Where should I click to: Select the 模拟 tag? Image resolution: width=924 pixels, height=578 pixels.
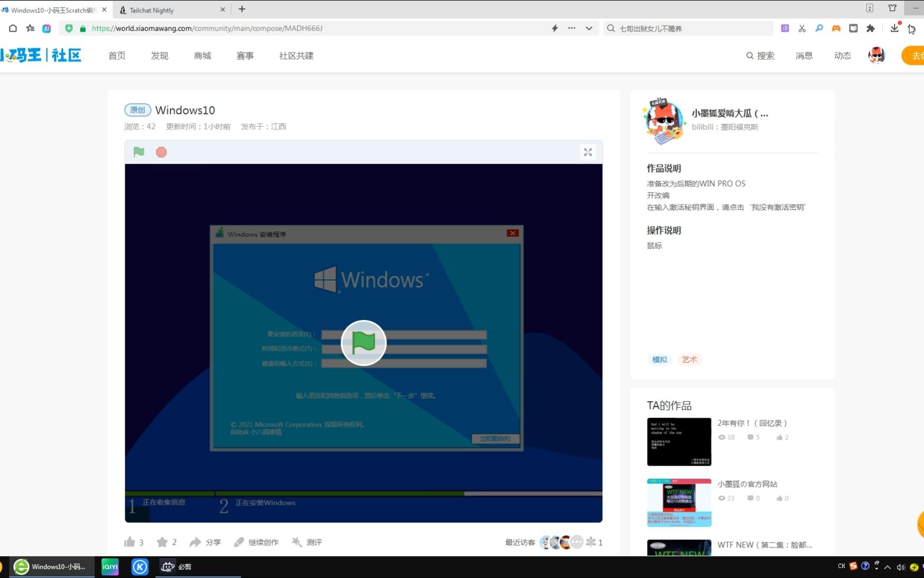pos(660,360)
